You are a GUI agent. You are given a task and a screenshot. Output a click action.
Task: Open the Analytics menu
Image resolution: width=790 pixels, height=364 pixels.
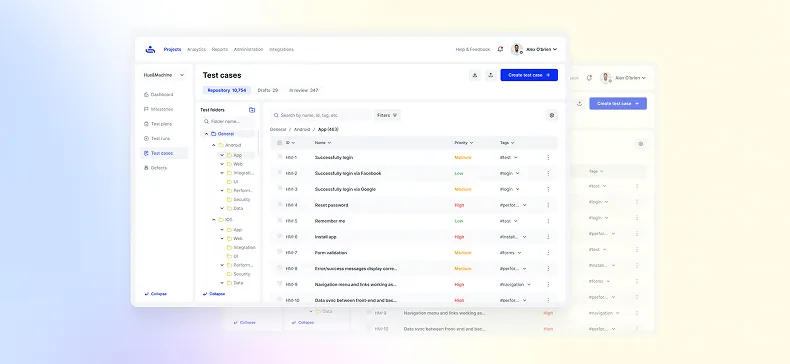click(196, 49)
